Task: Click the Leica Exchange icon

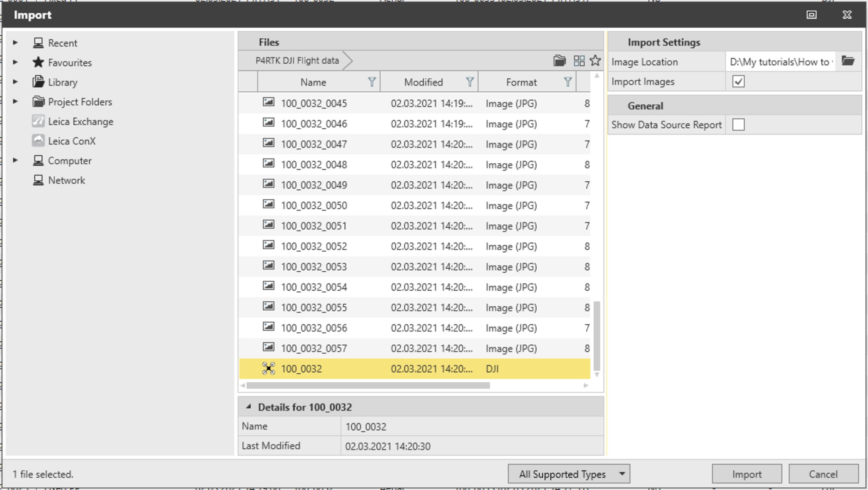Action: pyautogui.click(x=38, y=121)
